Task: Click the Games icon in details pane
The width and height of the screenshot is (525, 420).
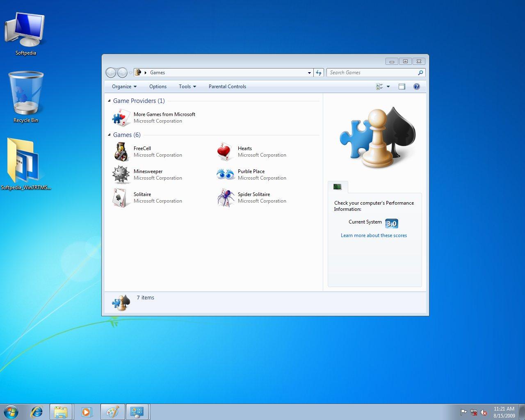Action: pos(121,303)
